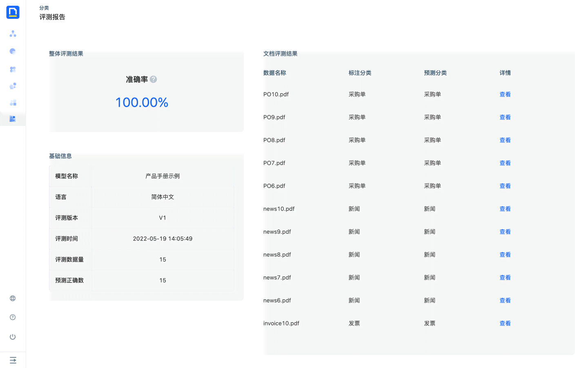Click the 预测正确数 value 15
The image size is (588, 368).
pos(163,280)
